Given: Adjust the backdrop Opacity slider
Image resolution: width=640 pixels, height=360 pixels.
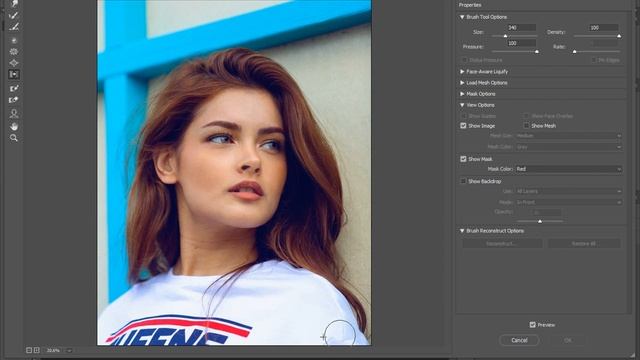Looking at the screenshot, I should [x=540, y=221].
